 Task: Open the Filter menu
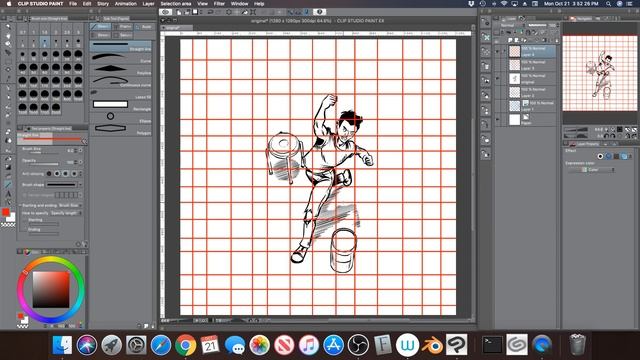coord(219,4)
